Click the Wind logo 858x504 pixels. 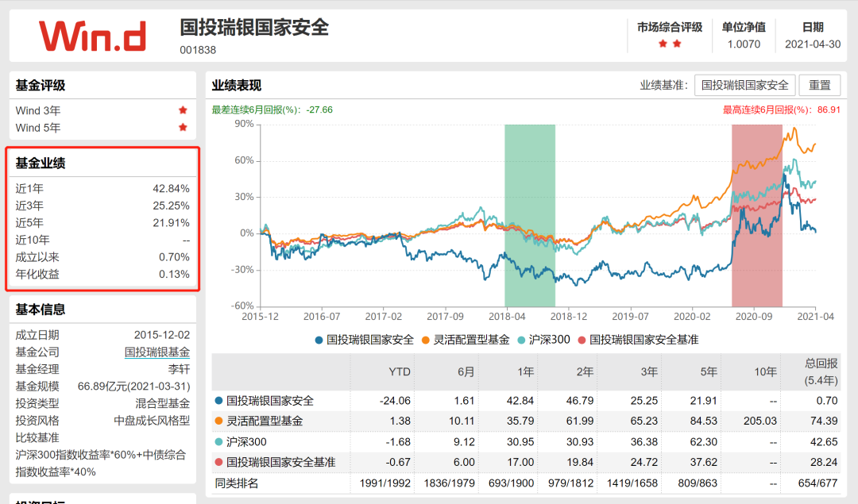[92, 36]
